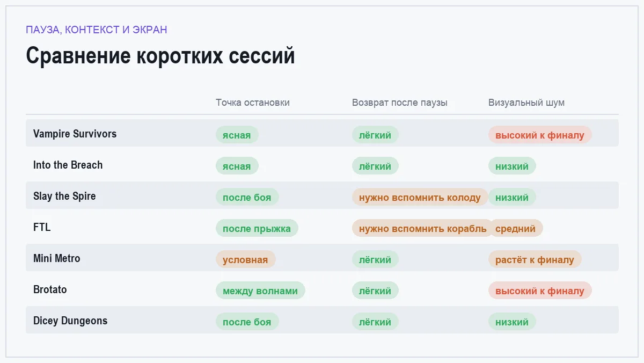Click the 'после прыжка' badge

257,228
